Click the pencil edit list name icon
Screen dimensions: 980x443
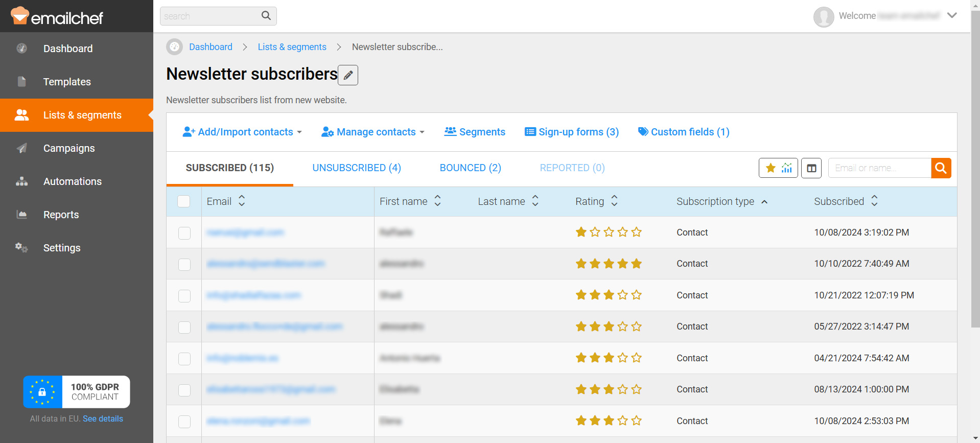(x=348, y=75)
